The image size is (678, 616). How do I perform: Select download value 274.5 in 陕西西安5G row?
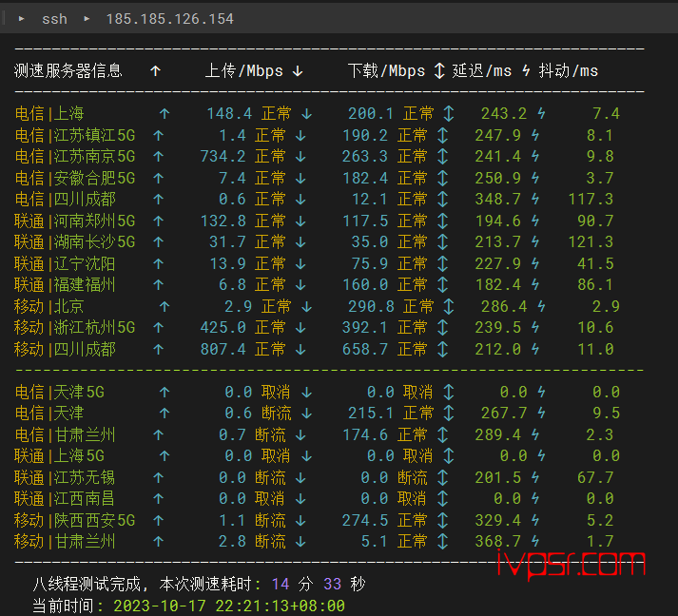(365, 520)
